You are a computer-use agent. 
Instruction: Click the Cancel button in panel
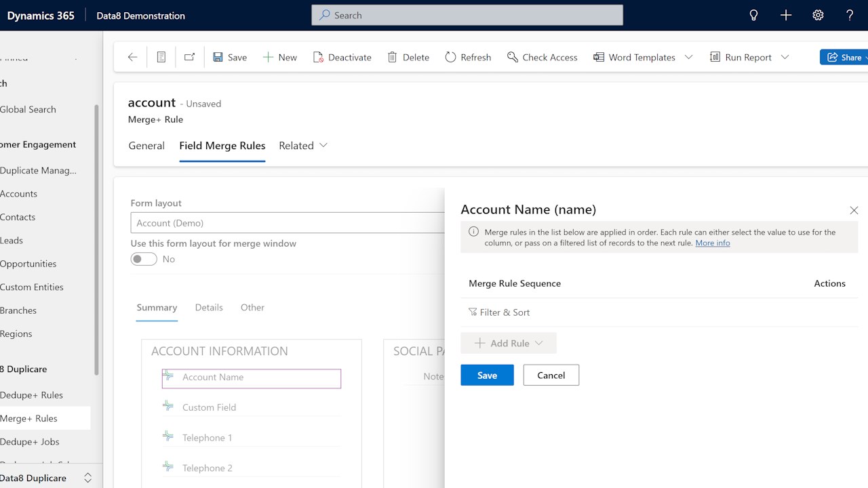(551, 375)
